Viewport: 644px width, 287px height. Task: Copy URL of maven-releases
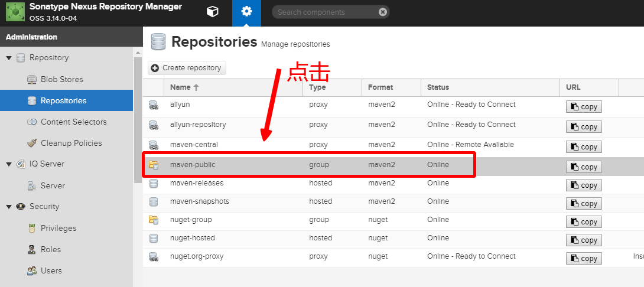584,185
